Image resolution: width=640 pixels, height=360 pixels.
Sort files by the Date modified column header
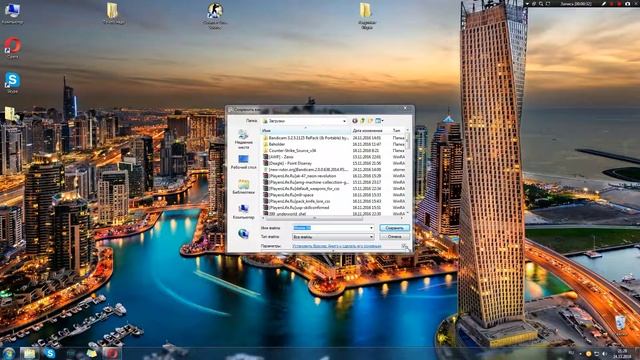coord(371,131)
